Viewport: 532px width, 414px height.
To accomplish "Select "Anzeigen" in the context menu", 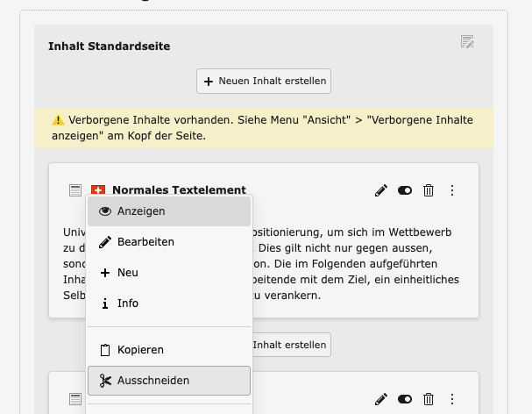I will pyautogui.click(x=169, y=211).
